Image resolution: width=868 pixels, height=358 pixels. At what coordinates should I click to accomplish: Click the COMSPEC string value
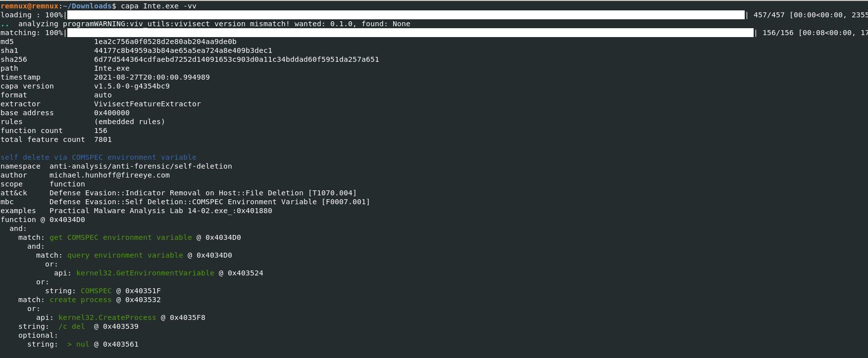click(x=96, y=291)
